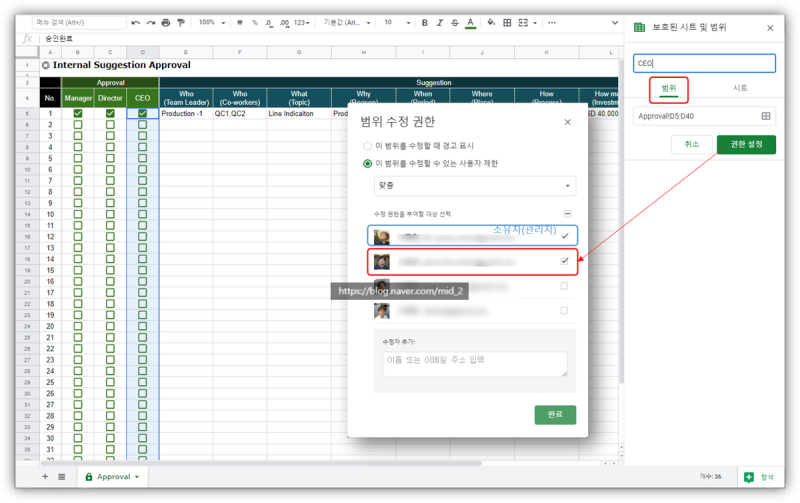This screenshot has height=503, width=800.
Task: Open fill color bucket
Action: (x=491, y=22)
